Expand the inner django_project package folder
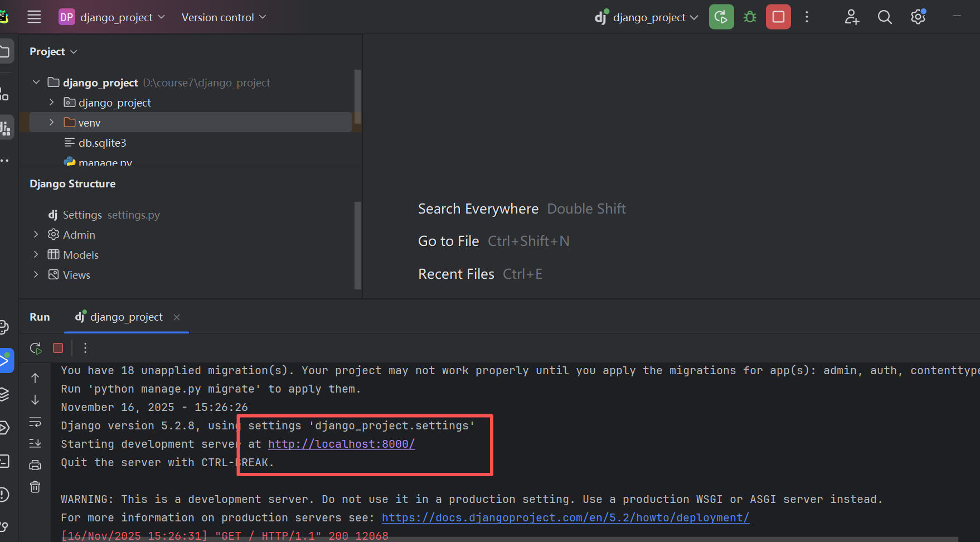Image resolution: width=980 pixels, height=542 pixels. pos(52,103)
